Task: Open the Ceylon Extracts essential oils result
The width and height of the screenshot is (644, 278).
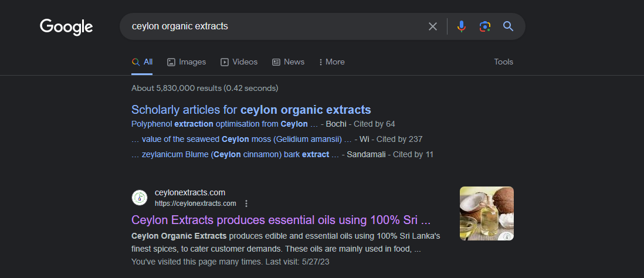Action: [281, 220]
